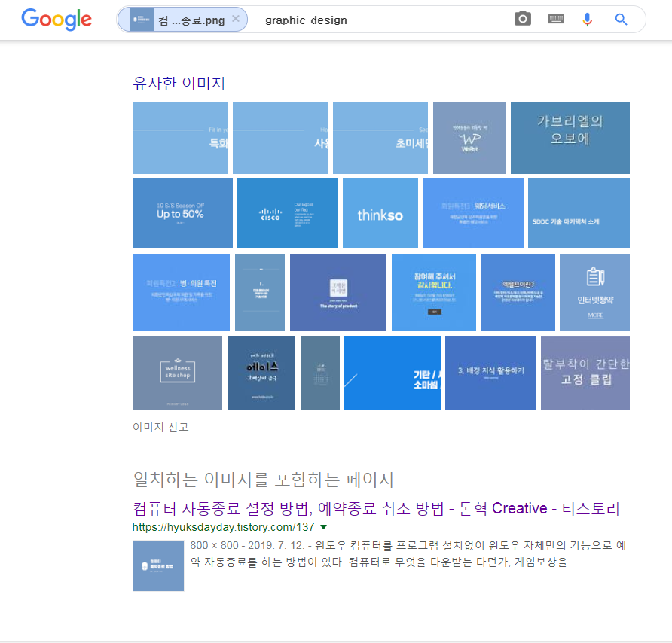Open the SDDC 기술 아키텍처 소개 thumbnail
This screenshot has height=643, width=672.
(x=579, y=213)
